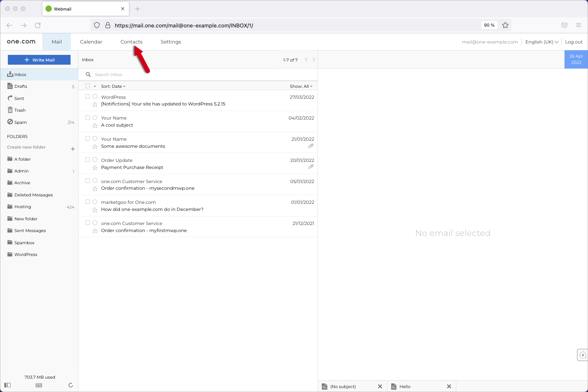
Task: Star the 'A cool subject' email
Action: [x=94, y=126]
